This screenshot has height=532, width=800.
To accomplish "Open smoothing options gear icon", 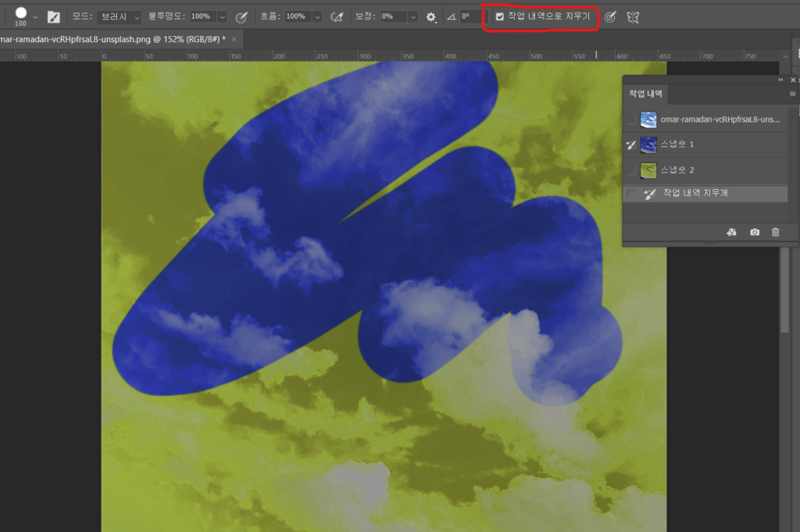I will (430, 16).
